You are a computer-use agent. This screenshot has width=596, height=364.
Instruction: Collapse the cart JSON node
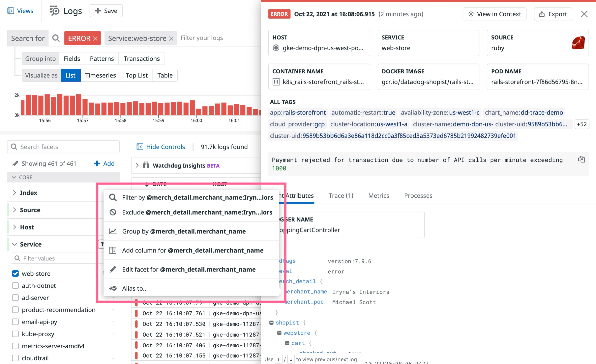coord(287,343)
